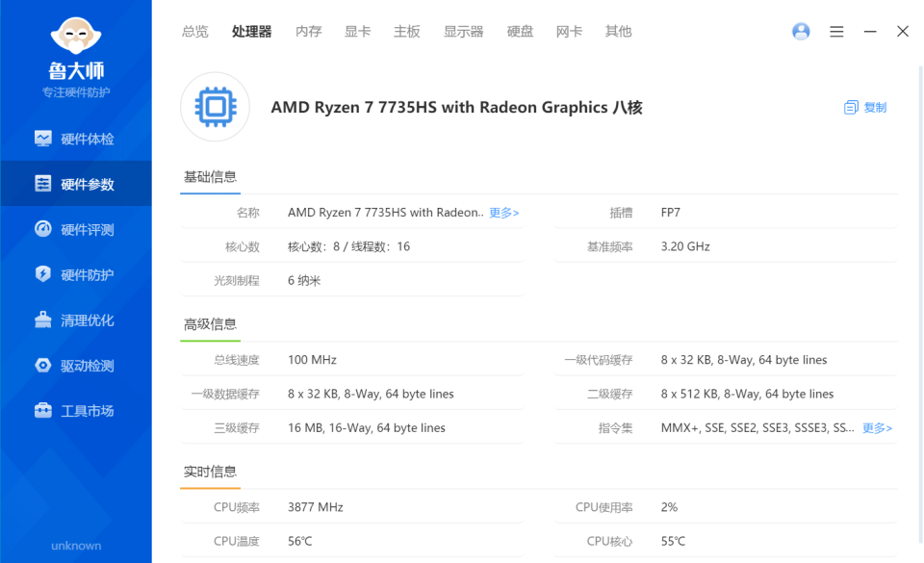
Task: Click the 基础信息 section heading
Action: (210, 177)
